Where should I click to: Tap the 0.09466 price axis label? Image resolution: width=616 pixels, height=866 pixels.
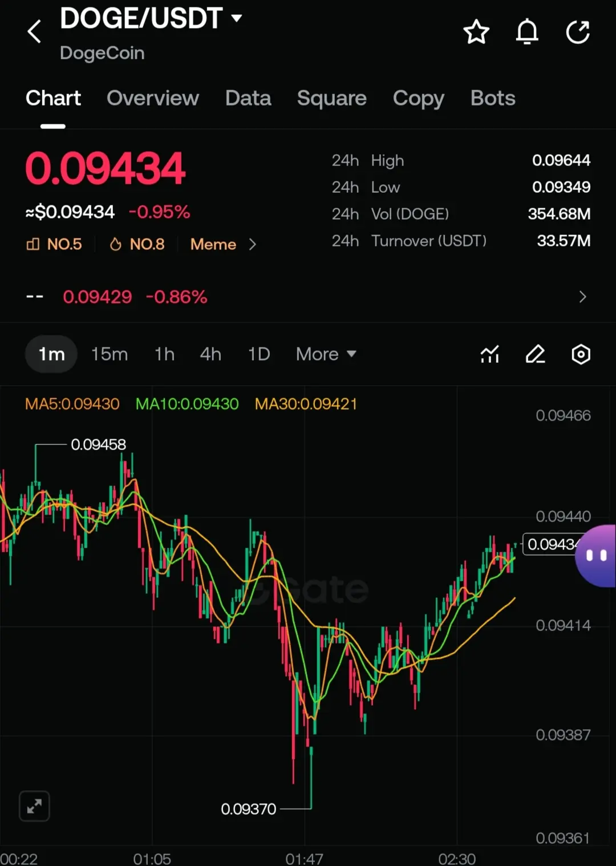point(563,415)
